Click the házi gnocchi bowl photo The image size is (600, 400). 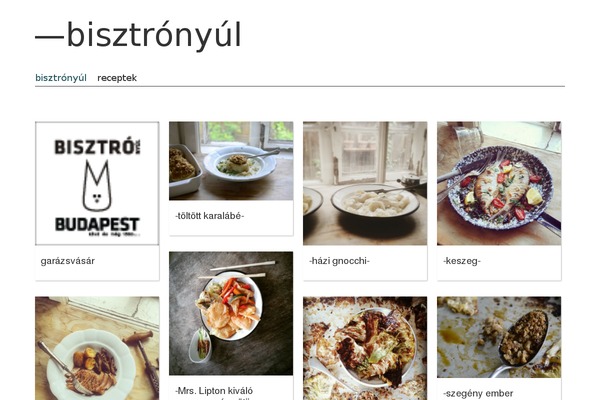tap(365, 183)
